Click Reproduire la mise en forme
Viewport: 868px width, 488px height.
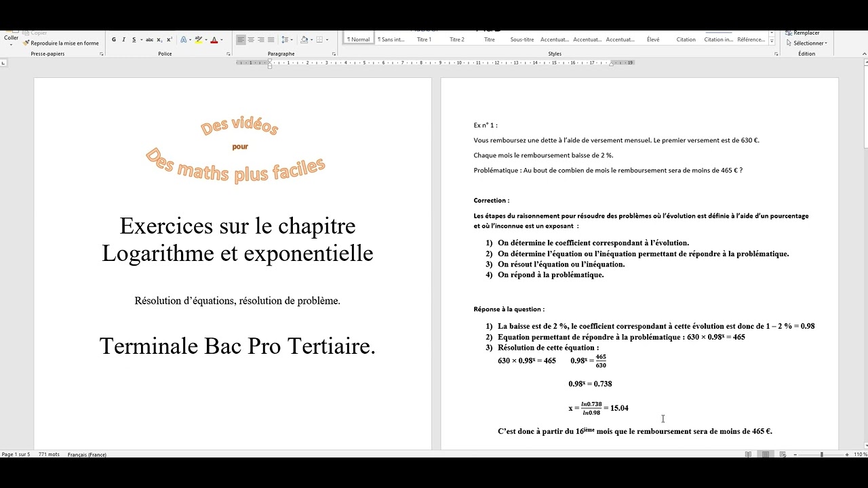(60, 43)
